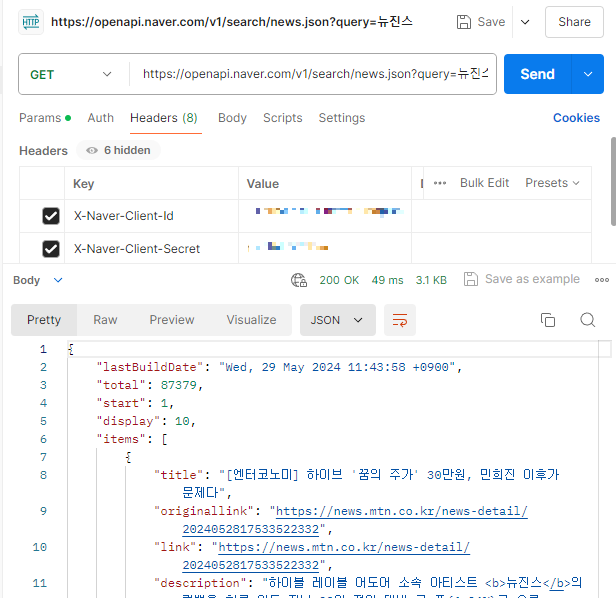Open the Settings tab
The width and height of the screenshot is (616, 598).
pos(342,118)
